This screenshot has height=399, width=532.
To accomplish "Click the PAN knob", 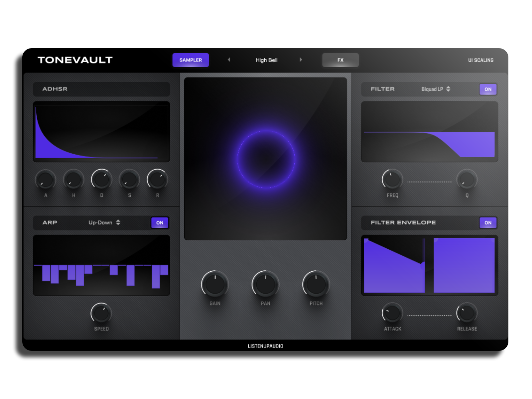I will click(x=265, y=285).
